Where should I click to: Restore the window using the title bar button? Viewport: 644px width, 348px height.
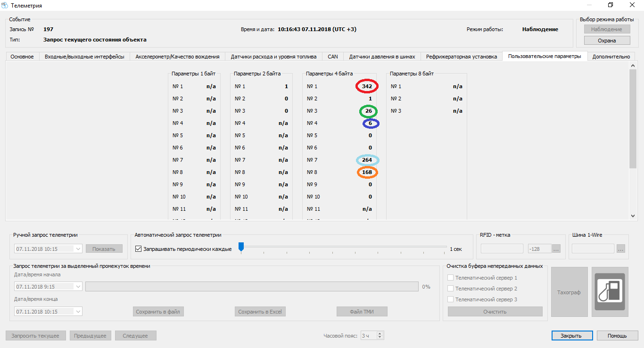[x=611, y=5]
